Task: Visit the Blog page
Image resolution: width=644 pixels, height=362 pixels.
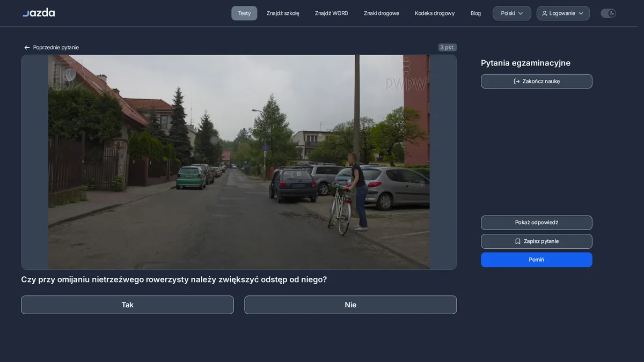Action: [x=475, y=13]
